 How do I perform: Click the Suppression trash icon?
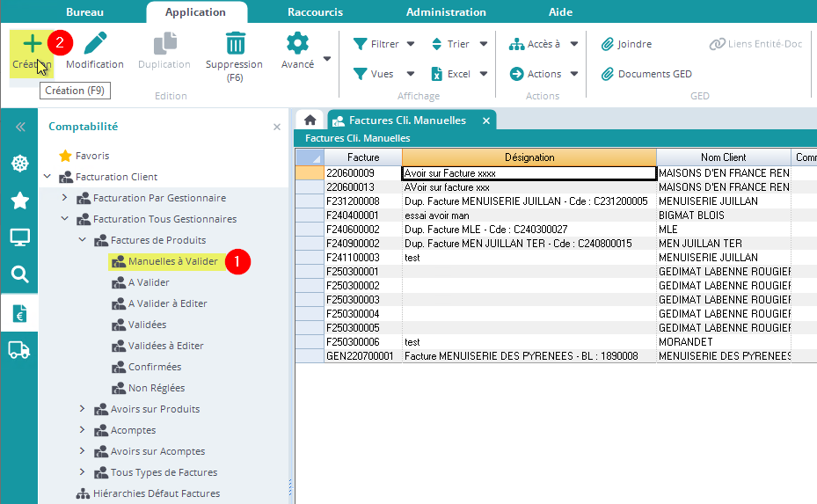coord(235,44)
